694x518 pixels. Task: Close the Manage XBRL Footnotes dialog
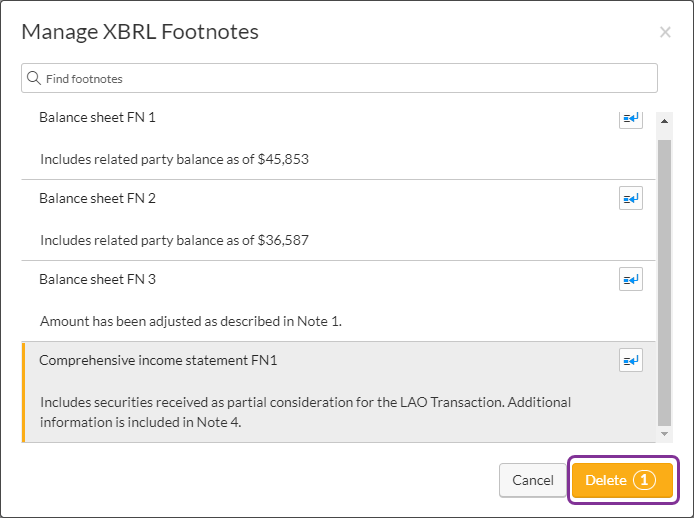[x=665, y=32]
